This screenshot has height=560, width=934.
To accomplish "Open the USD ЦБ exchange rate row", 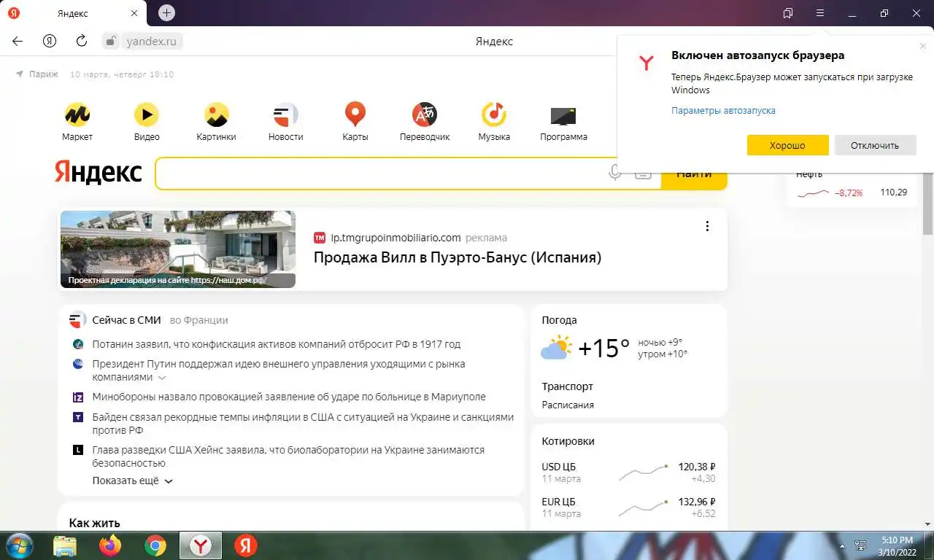I will point(629,472).
